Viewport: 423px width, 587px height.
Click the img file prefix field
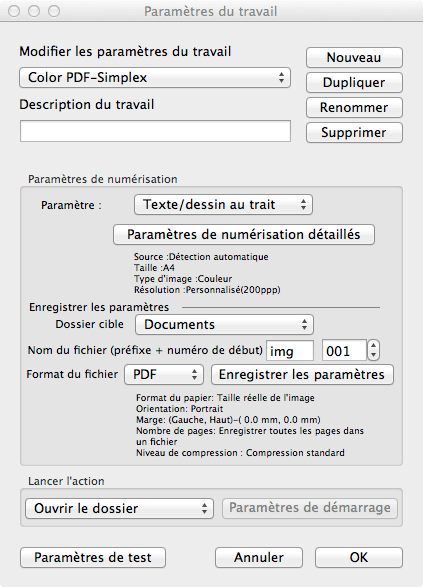[290, 351]
